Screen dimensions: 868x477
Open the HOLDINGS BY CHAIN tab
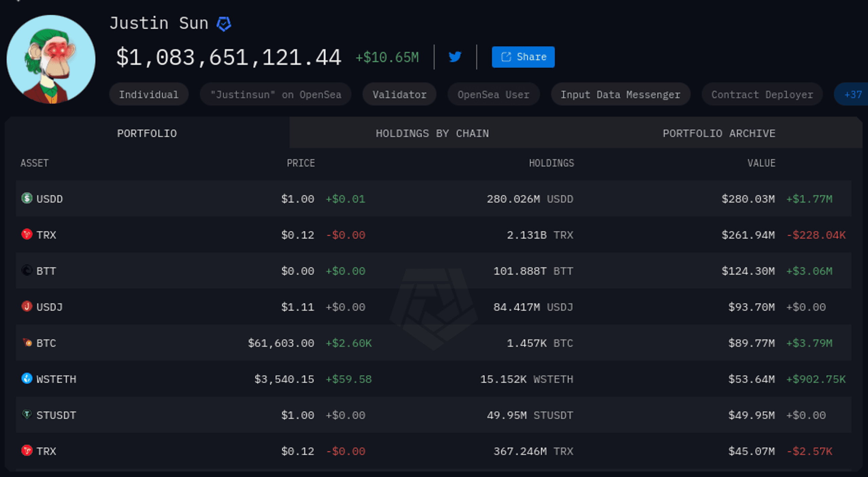(x=432, y=133)
